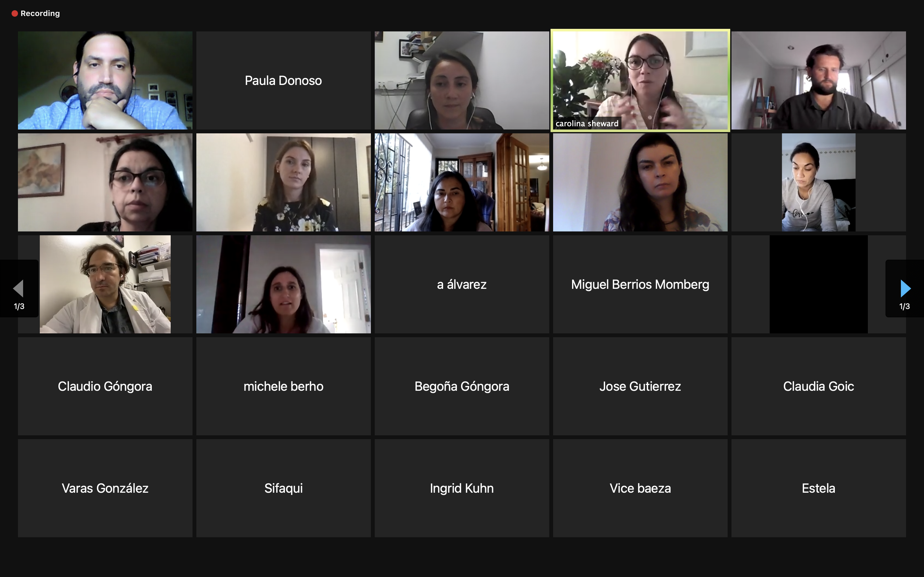
Task: Select Varas González participant tile
Action: point(105,488)
